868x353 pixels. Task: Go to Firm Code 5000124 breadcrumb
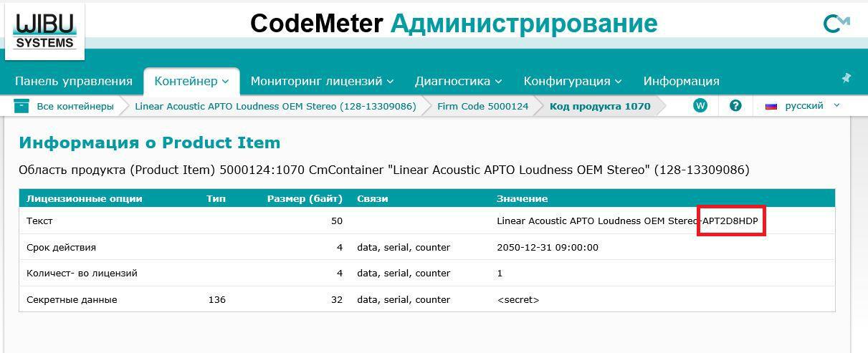click(482, 106)
